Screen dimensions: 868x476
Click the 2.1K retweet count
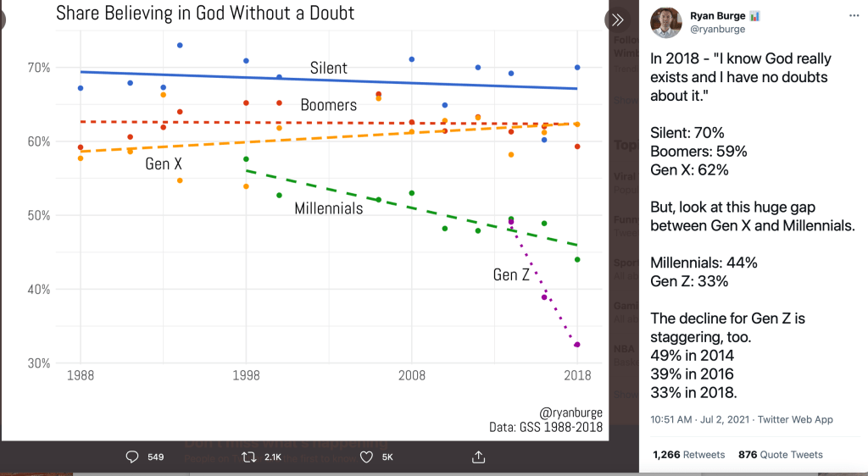274,457
